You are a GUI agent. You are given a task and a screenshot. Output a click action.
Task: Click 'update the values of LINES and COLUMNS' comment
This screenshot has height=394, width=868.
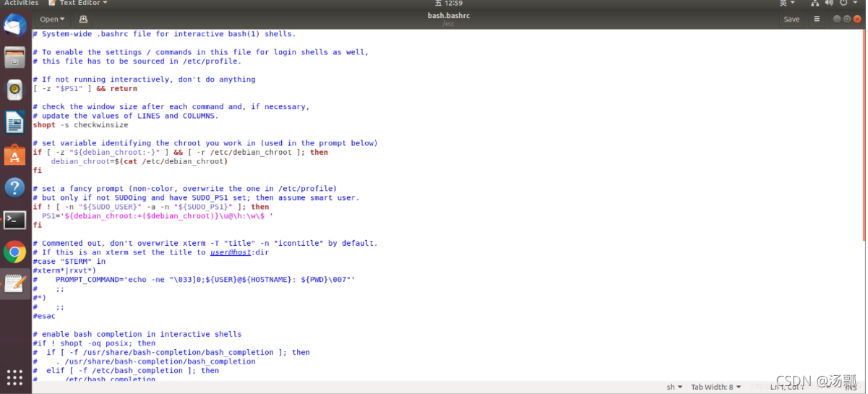126,116
